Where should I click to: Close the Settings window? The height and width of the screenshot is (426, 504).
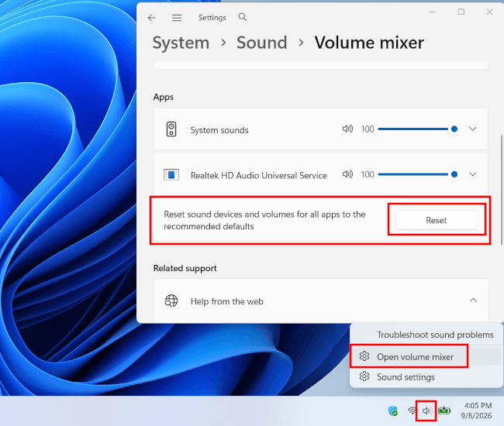(x=489, y=12)
